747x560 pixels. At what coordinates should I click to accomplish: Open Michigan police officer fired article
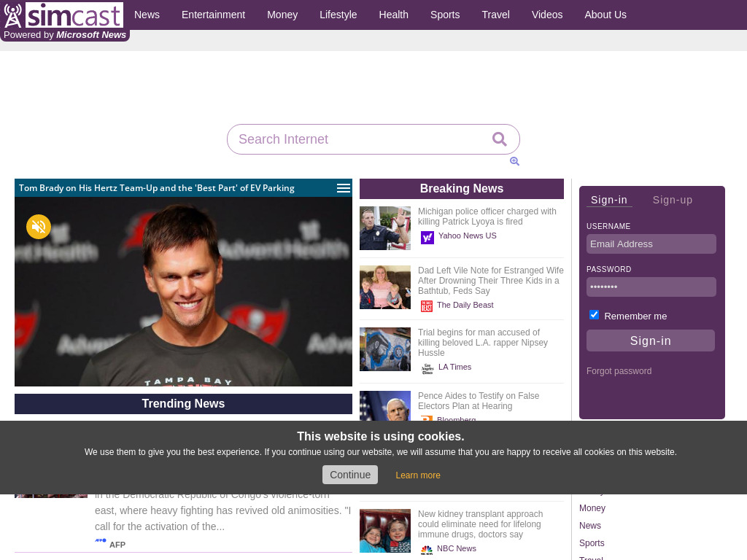487,217
